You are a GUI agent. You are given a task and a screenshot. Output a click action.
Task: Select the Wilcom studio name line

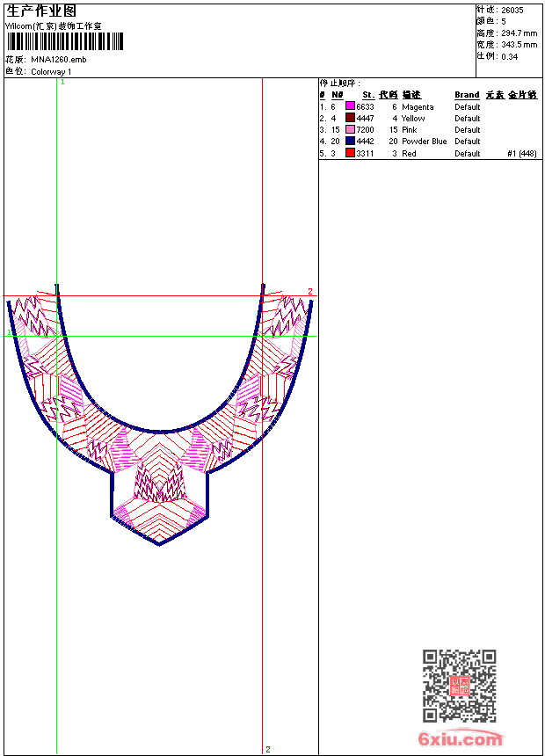(54, 26)
